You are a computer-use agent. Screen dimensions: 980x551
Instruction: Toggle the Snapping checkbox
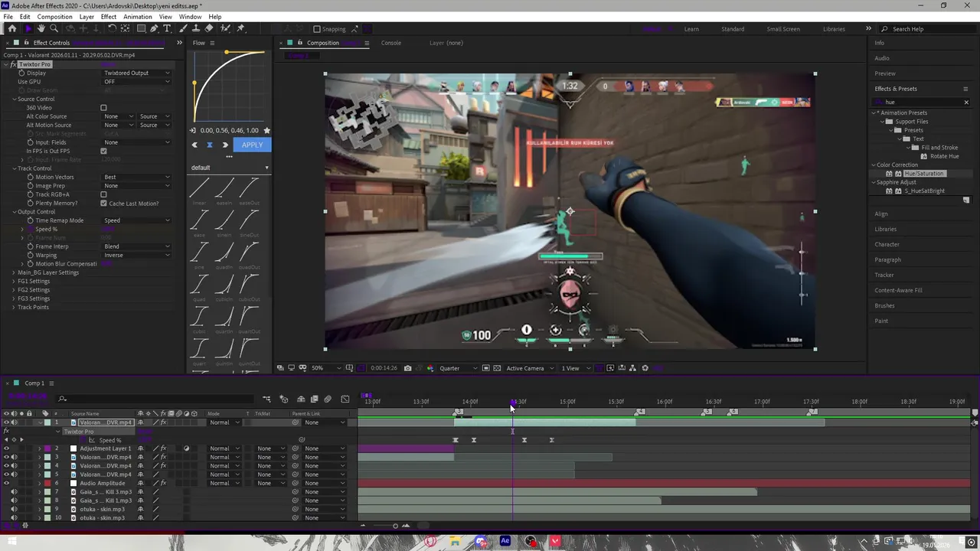click(x=317, y=29)
